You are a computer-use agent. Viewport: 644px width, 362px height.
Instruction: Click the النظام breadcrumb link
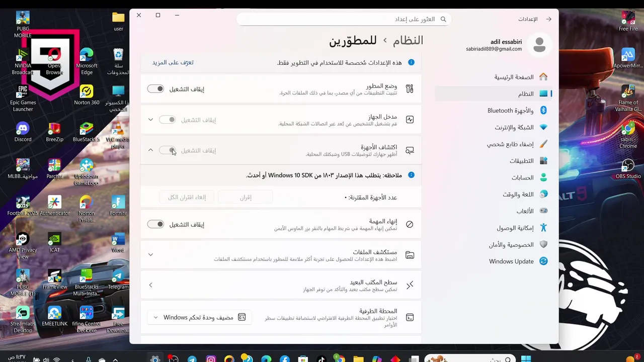pyautogui.click(x=408, y=40)
